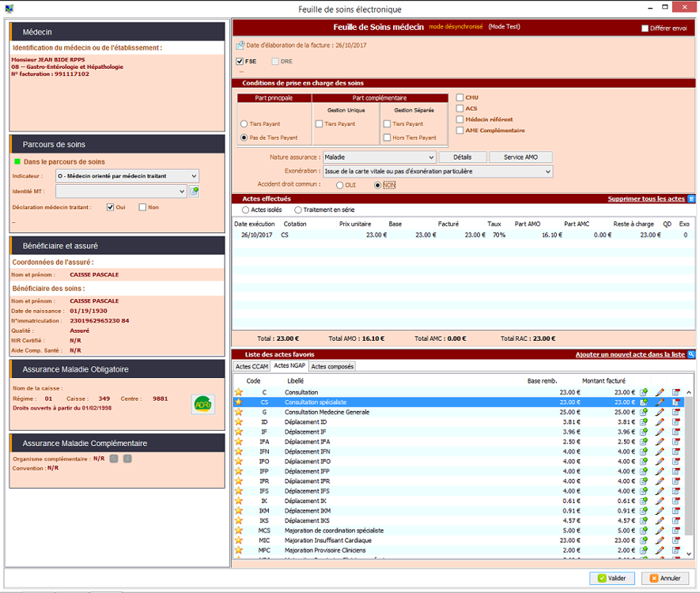Click favorite star for Majoration Insuffisant Cardiaque
Screen dimensions: 700x593
pyautogui.click(x=238, y=540)
